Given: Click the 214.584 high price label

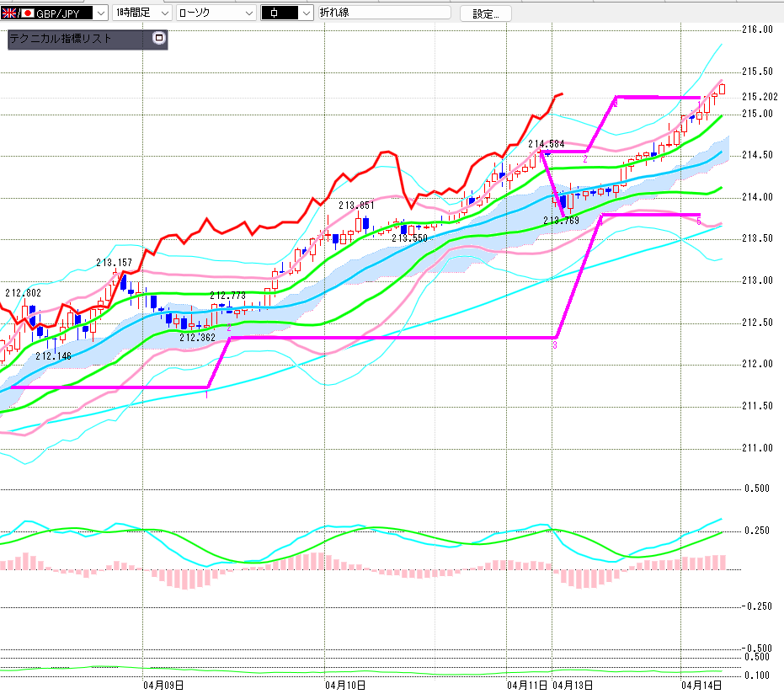Looking at the screenshot, I should tap(546, 144).
